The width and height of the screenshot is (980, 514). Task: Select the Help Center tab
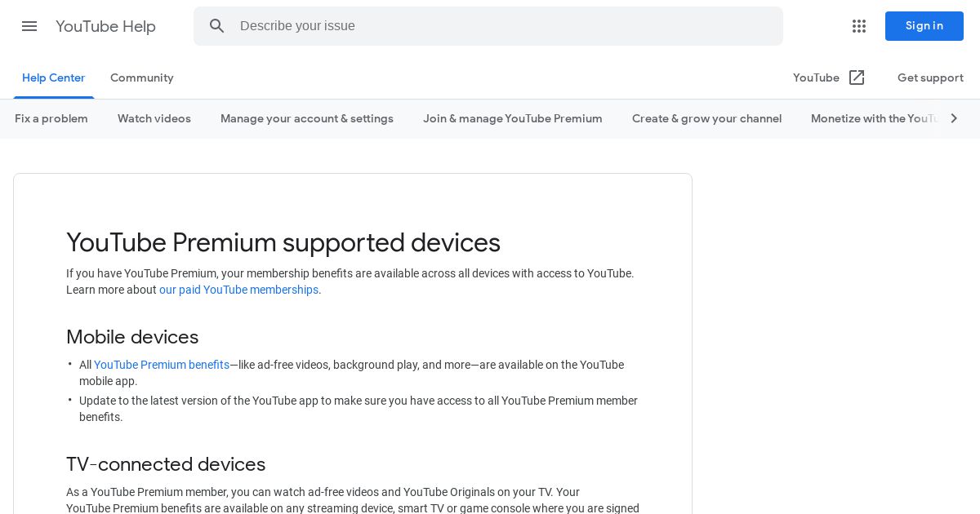53,78
